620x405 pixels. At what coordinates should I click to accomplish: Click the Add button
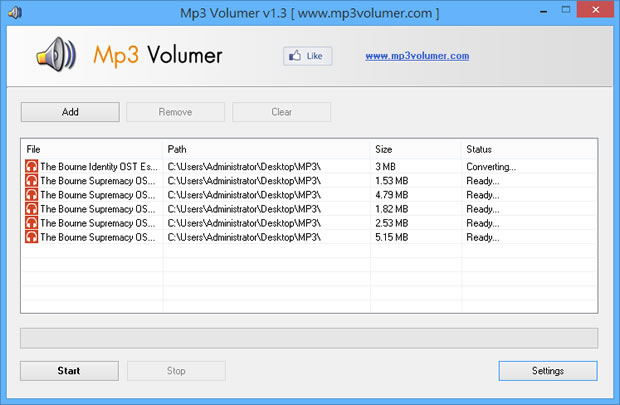pyautogui.click(x=70, y=112)
